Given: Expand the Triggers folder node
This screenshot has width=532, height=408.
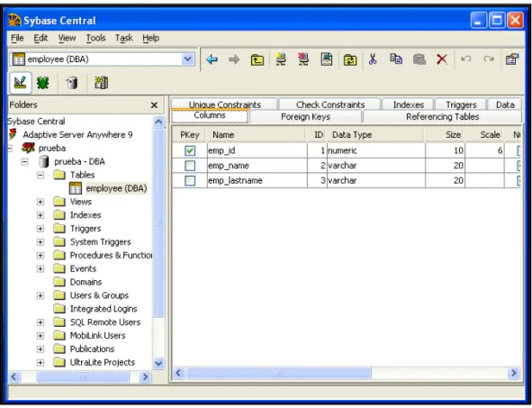Looking at the screenshot, I should click(x=41, y=229).
